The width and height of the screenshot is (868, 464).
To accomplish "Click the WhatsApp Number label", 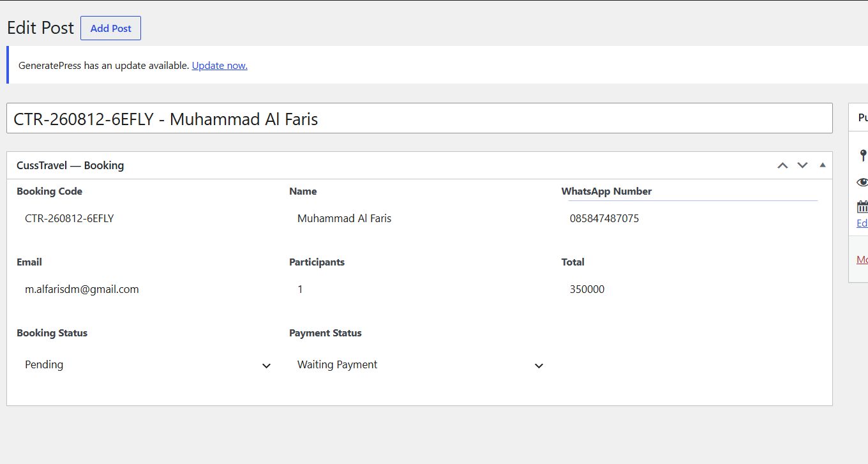I will pos(606,191).
